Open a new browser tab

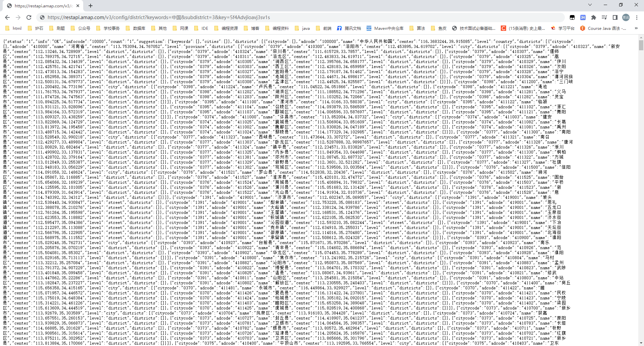pos(91,5)
